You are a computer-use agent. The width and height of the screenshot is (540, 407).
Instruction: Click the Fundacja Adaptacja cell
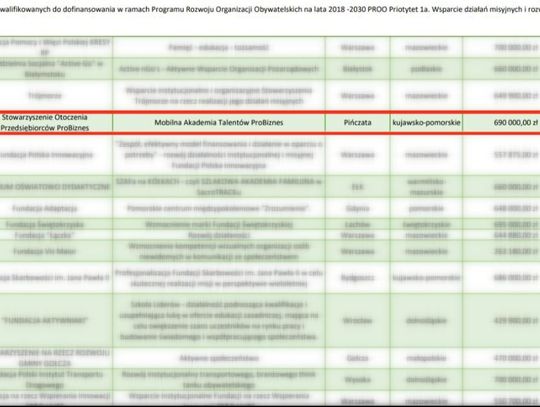pyautogui.click(x=45, y=208)
